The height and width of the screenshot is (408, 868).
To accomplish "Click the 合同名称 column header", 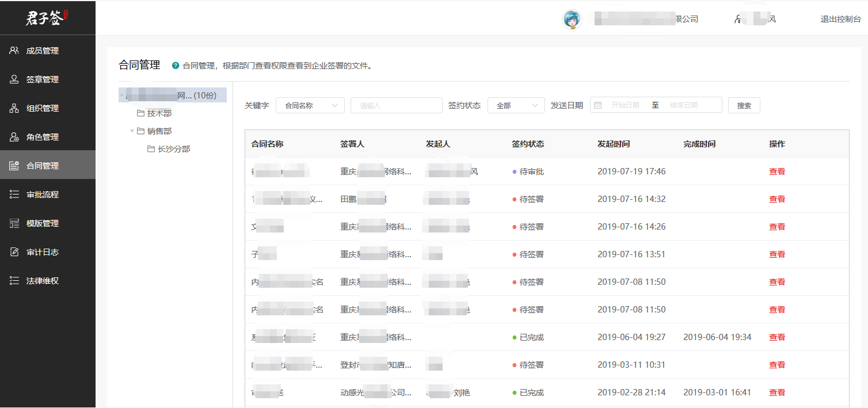I will 268,144.
